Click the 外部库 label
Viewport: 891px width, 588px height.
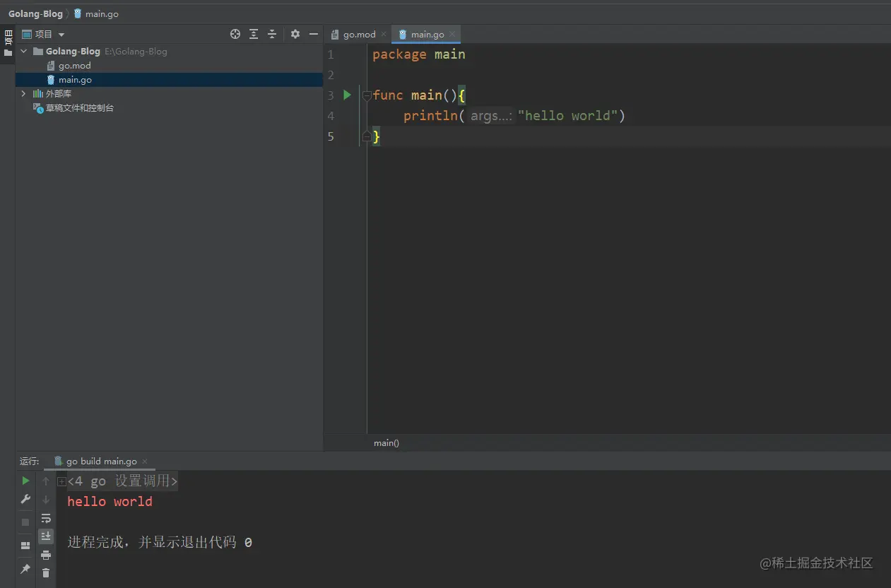coord(59,94)
